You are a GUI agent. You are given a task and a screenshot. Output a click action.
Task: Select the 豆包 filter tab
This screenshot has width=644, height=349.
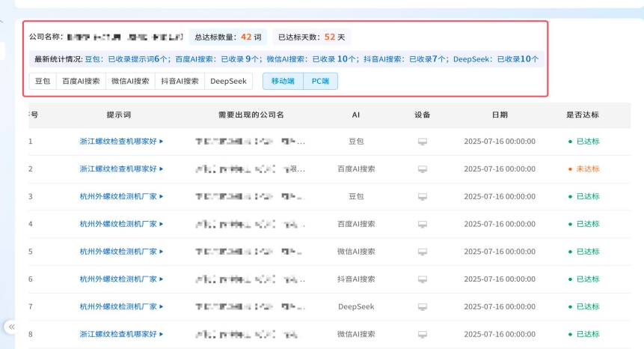click(43, 81)
